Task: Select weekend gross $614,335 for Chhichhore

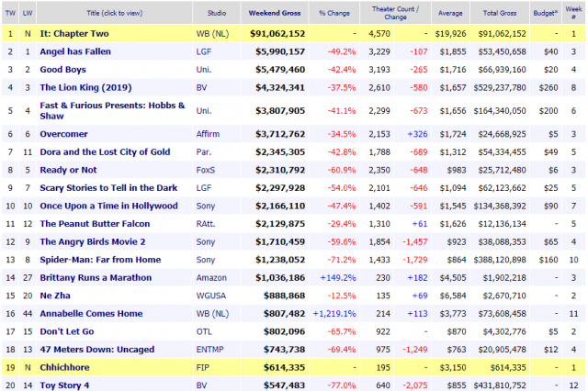Action: coord(284,368)
